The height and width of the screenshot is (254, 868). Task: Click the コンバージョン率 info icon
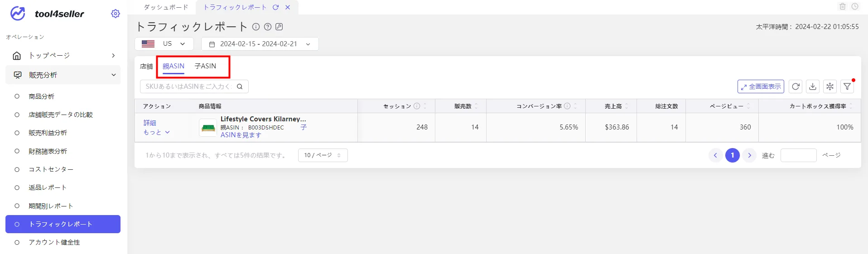(567, 106)
